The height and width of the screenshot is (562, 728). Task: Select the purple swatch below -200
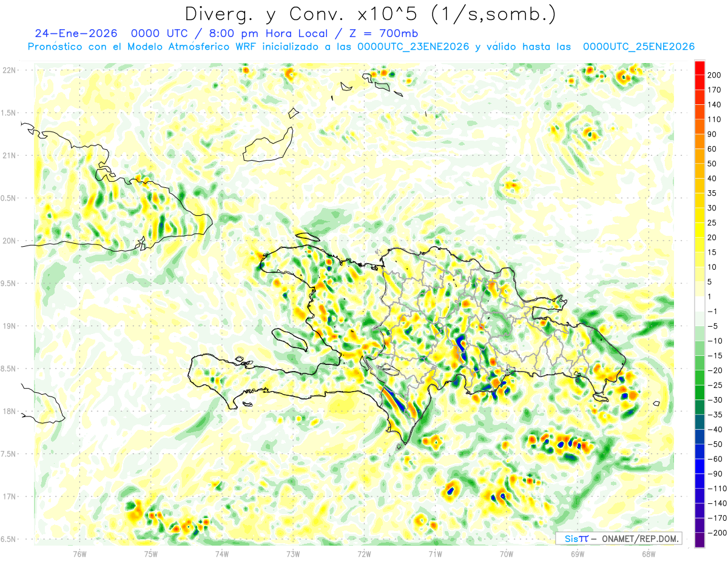pyautogui.click(x=699, y=540)
